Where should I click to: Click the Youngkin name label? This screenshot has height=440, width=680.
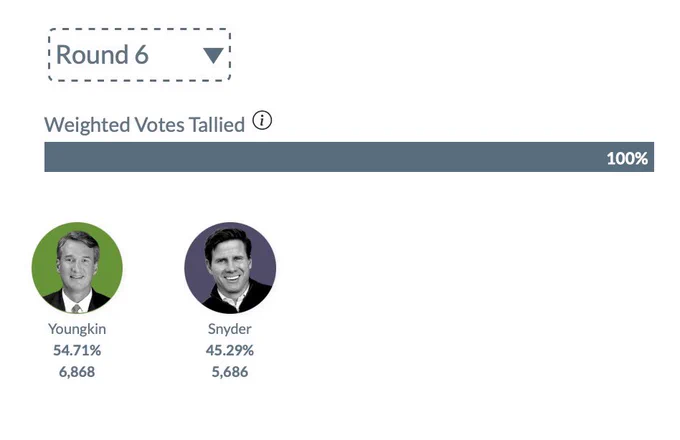(x=77, y=329)
